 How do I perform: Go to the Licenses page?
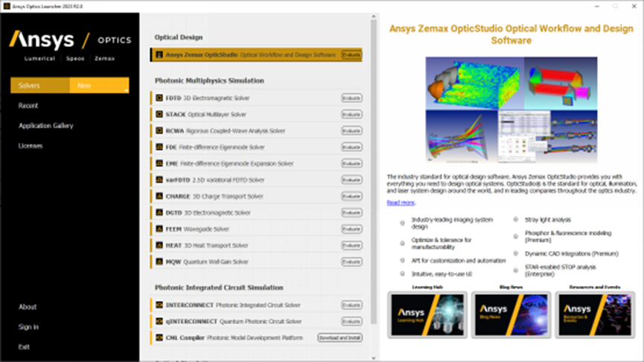coord(31,146)
